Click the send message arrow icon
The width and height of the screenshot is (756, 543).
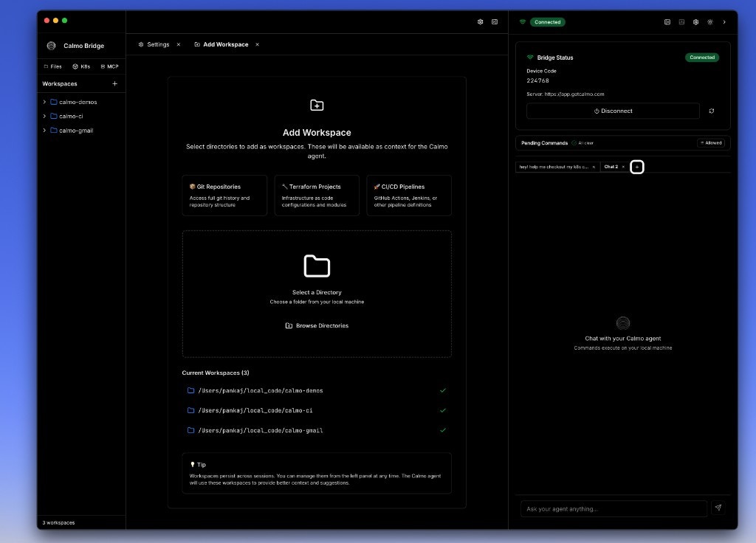coord(718,508)
